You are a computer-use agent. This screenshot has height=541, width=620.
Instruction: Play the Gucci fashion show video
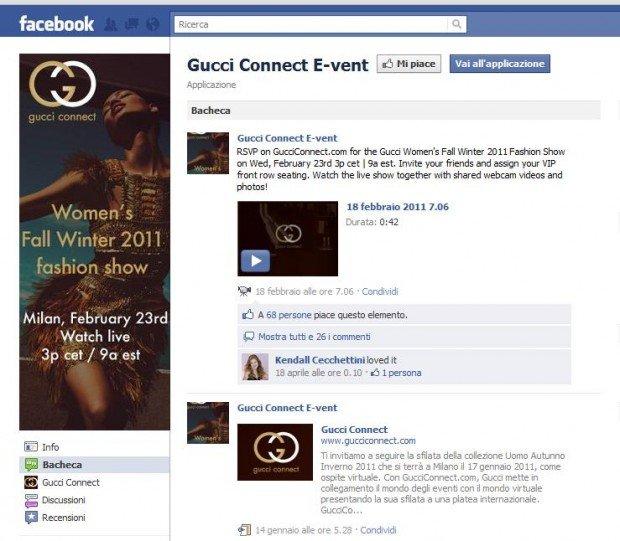[255, 261]
